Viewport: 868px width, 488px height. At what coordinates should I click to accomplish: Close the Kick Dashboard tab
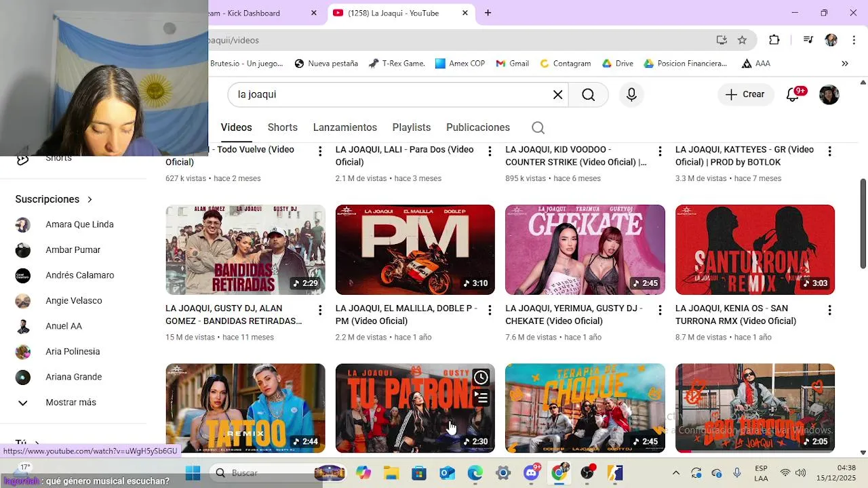(x=314, y=13)
